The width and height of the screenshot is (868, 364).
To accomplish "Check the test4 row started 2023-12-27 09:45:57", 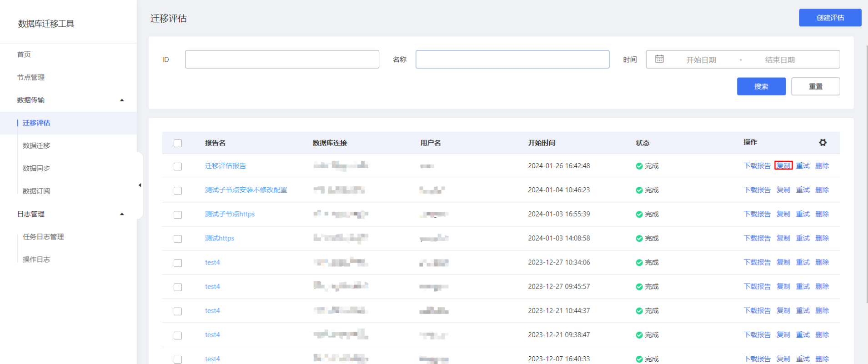I will [x=178, y=287].
